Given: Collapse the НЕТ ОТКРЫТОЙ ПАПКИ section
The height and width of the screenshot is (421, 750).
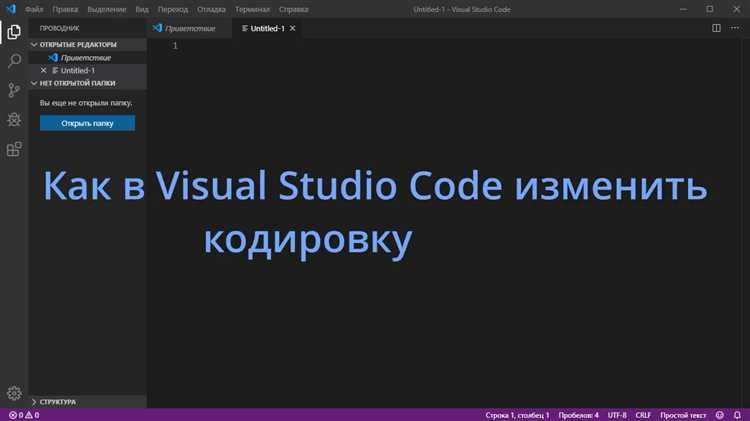Looking at the screenshot, I should click(x=35, y=84).
